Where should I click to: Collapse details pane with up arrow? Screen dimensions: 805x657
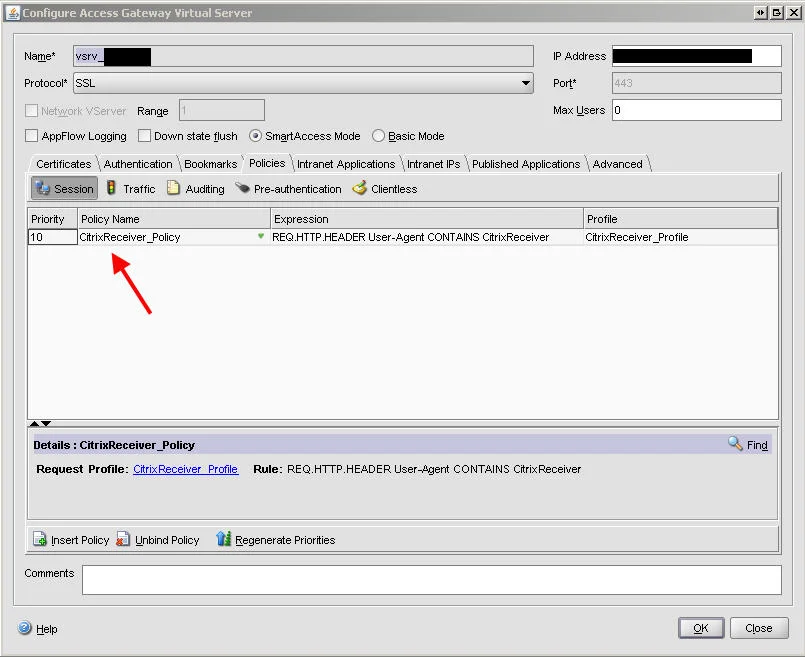[34, 423]
